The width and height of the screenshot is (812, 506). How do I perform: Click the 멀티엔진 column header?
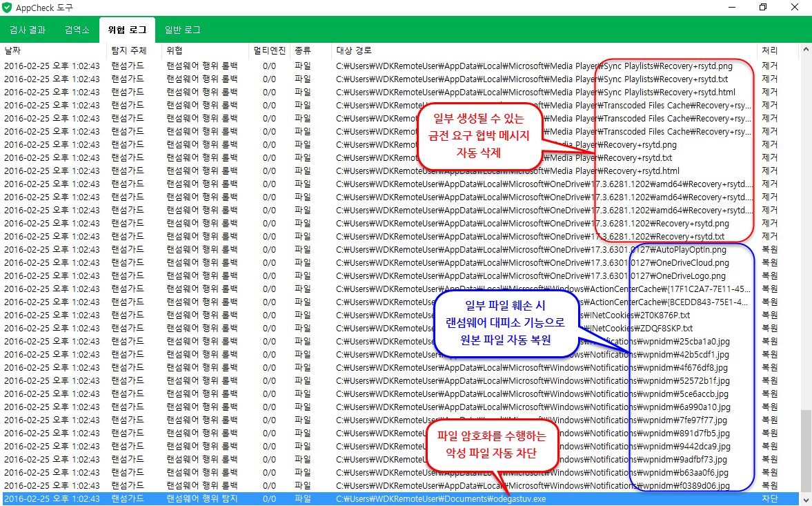[x=269, y=51]
